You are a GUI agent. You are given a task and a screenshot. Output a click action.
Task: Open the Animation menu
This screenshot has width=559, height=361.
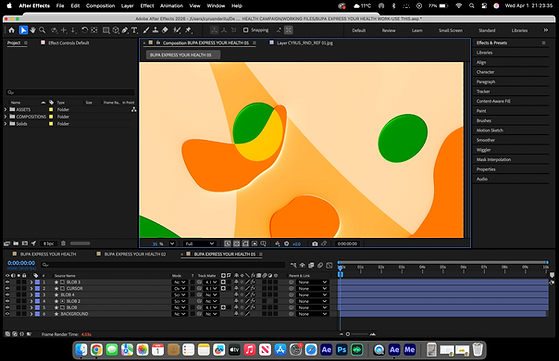(x=171, y=6)
